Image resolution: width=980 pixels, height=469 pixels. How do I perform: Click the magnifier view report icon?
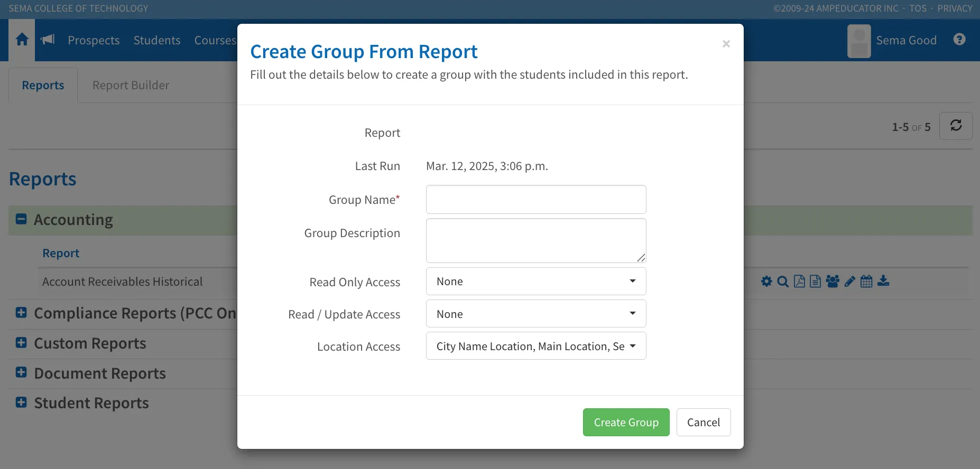click(x=783, y=282)
